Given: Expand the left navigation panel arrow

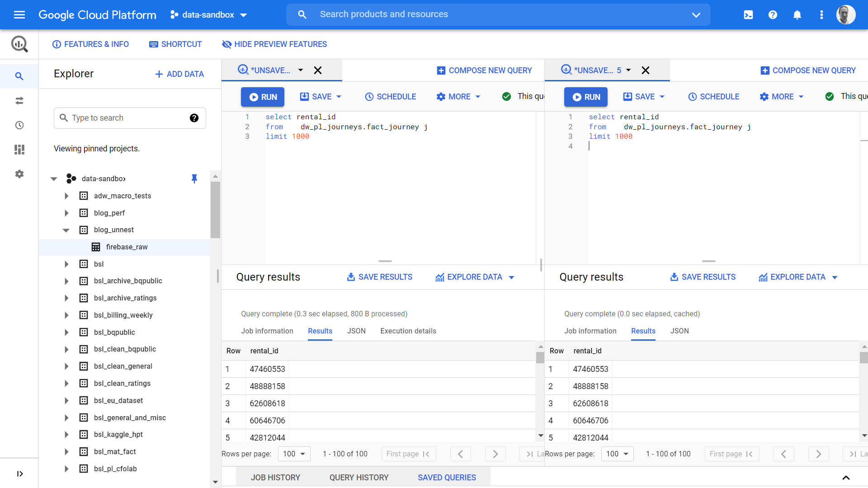Looking at the screenshot, I should tap(19, 474).
